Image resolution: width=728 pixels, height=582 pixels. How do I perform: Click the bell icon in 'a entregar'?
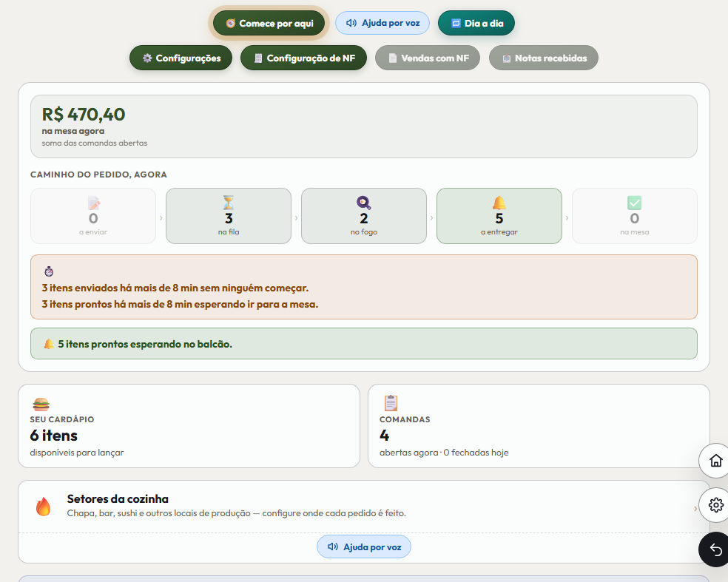[499, 203]
